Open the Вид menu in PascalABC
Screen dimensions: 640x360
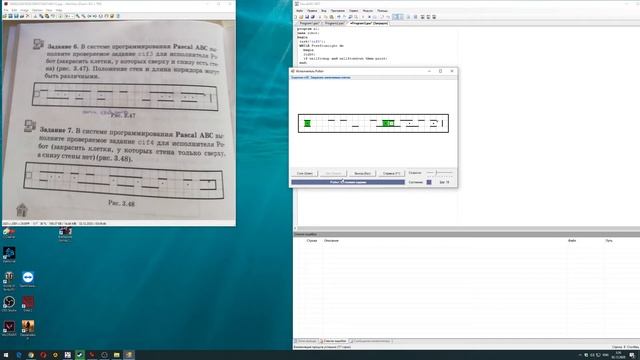coord(324,11)
